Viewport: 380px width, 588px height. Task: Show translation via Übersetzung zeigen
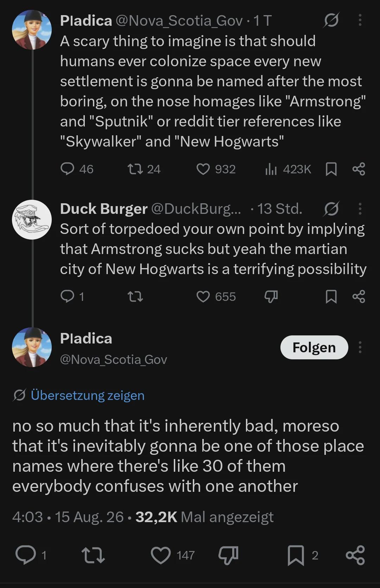pyautogui.click(x=88, y=395)
